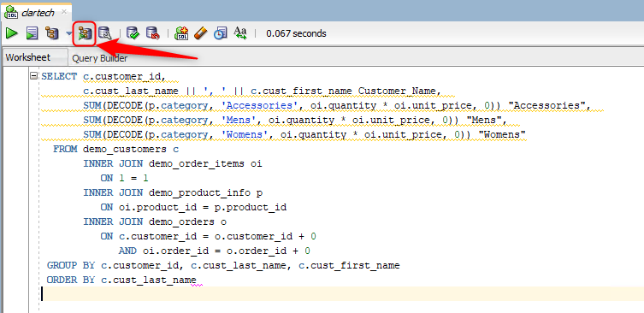Open an Unshared SQL Worksheet
Viewport: 644px width, 313px height.
click(x=181, y=33)
